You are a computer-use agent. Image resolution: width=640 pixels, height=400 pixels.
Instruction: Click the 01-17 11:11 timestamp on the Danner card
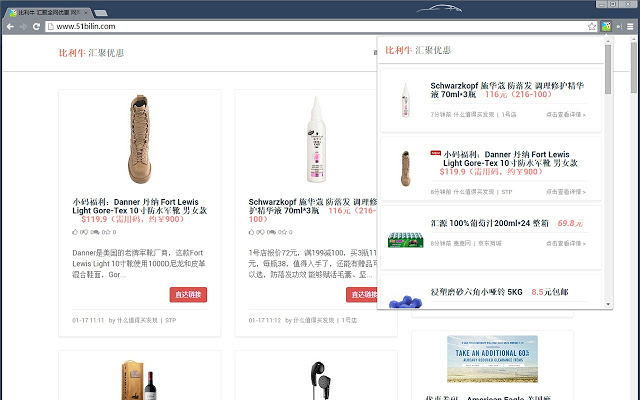[x=88, y=320]
